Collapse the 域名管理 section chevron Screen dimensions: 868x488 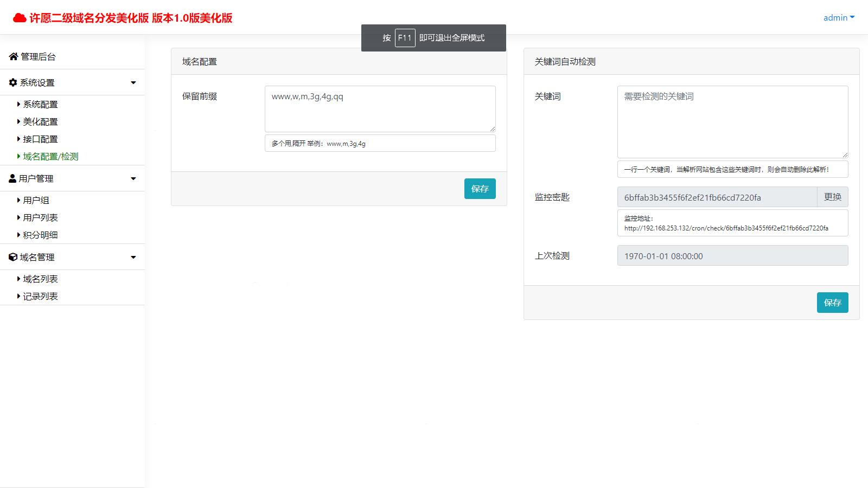pyautogui.click(x=133, y=257)
